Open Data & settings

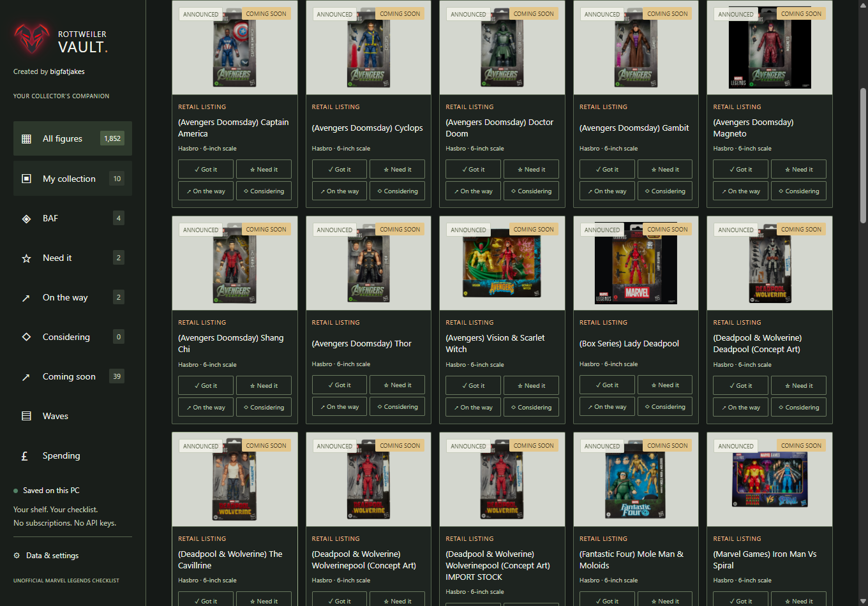pos(46,556)
